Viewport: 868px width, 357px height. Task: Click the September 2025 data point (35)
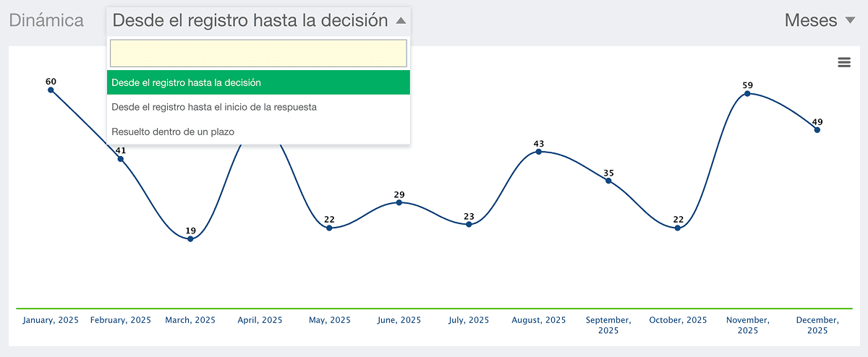(x=608, y=181)
